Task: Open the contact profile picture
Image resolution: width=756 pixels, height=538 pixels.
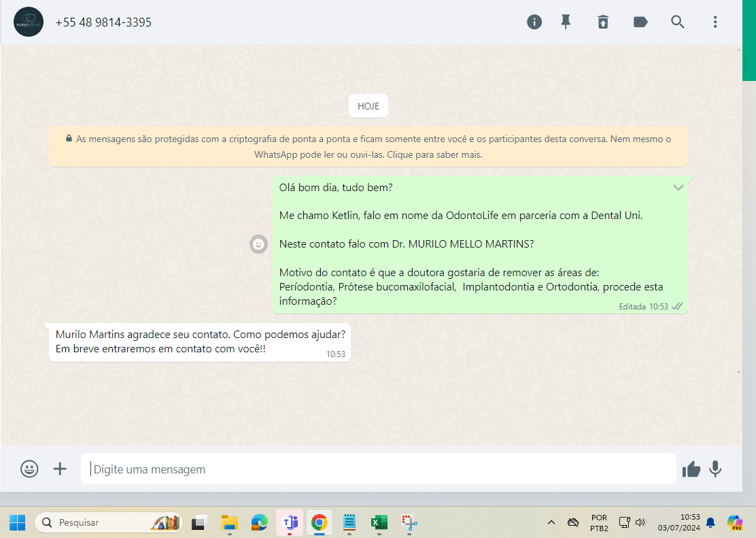Action: tap(29, 22)
